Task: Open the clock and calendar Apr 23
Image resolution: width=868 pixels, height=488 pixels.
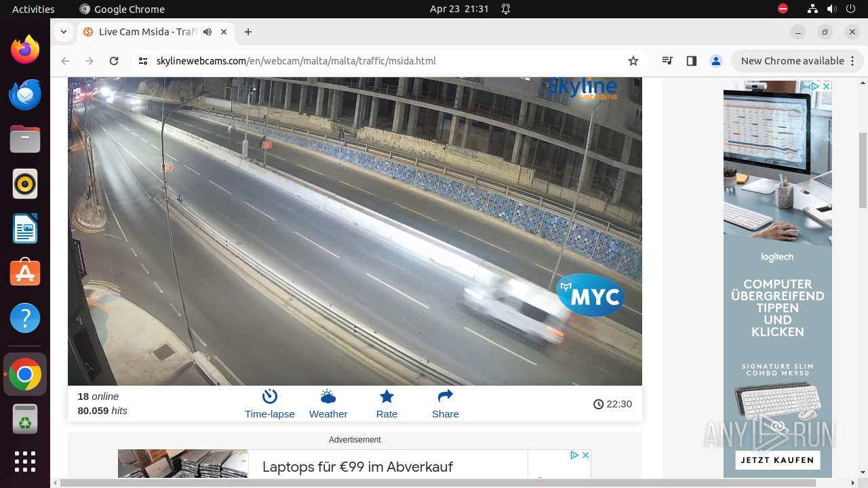Action: [x=459, y=9]
